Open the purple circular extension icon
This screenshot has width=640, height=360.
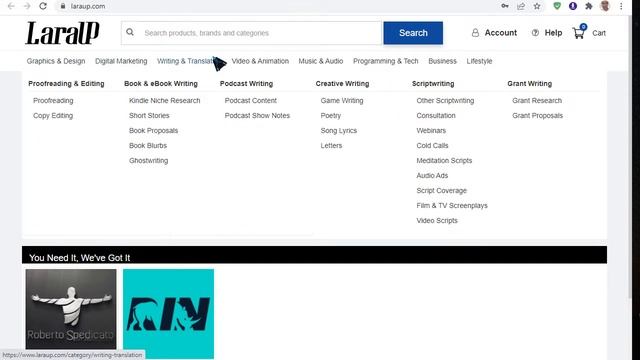(x=573, y=6)
